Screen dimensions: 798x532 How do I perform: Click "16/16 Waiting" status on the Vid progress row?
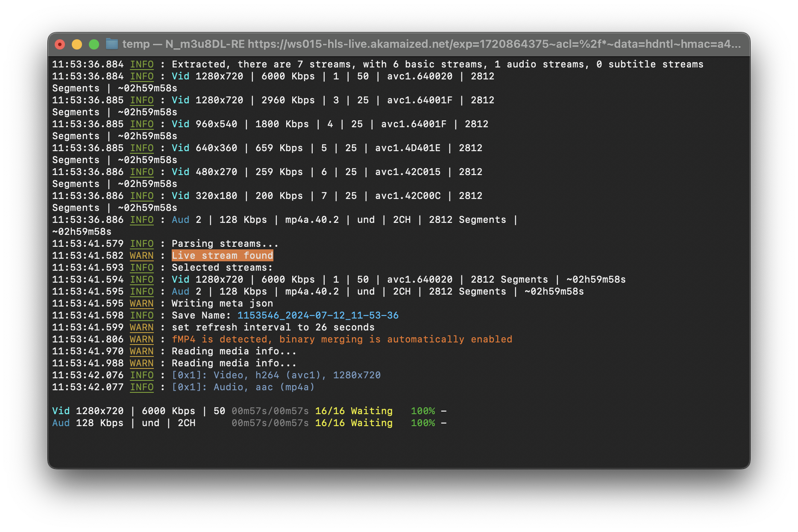point(354,411)
